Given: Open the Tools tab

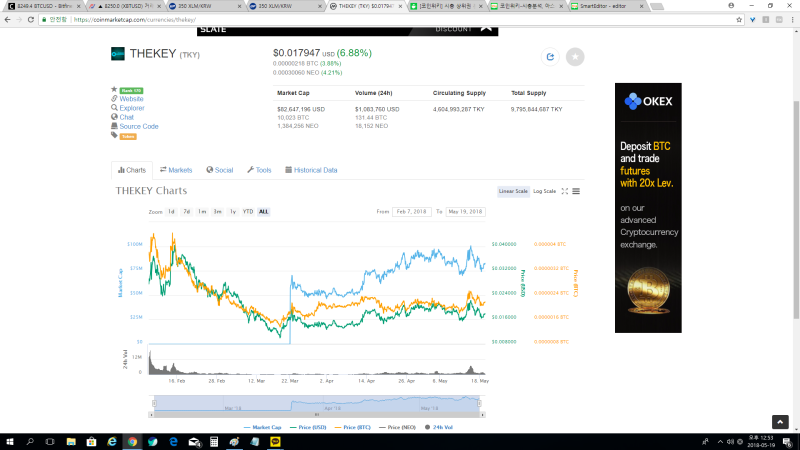Looking at the screenshot, I should (259, 170).
